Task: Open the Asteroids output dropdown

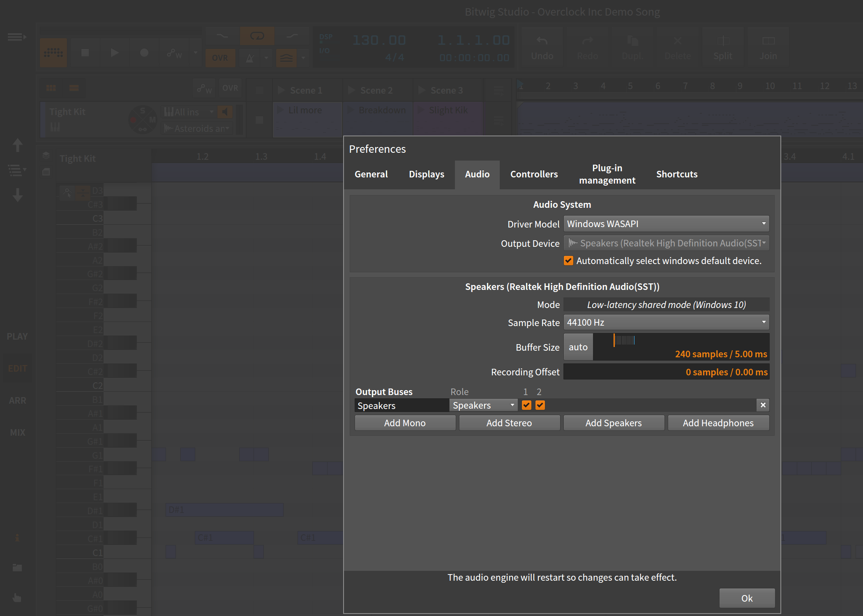Action: 197,129
